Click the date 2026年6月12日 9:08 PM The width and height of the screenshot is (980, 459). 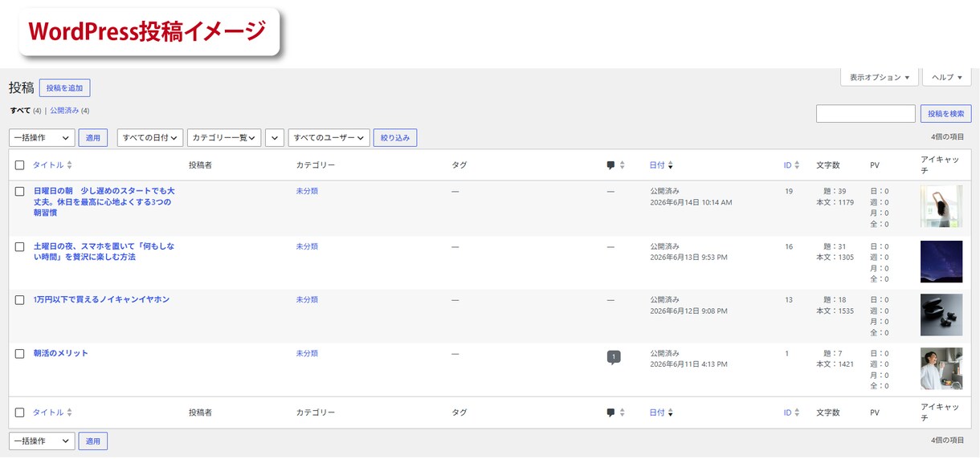click(x=688, y=311)
